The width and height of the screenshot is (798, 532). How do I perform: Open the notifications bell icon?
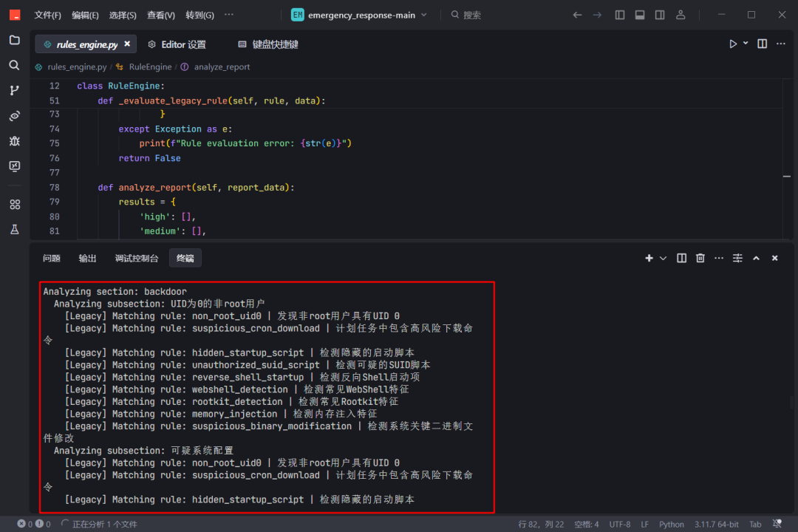coord(777,524)
